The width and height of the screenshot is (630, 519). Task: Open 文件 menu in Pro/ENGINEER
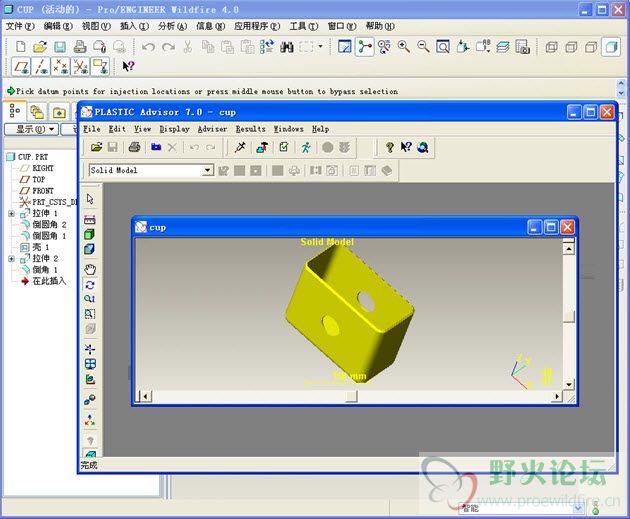[x=20, y=27]
